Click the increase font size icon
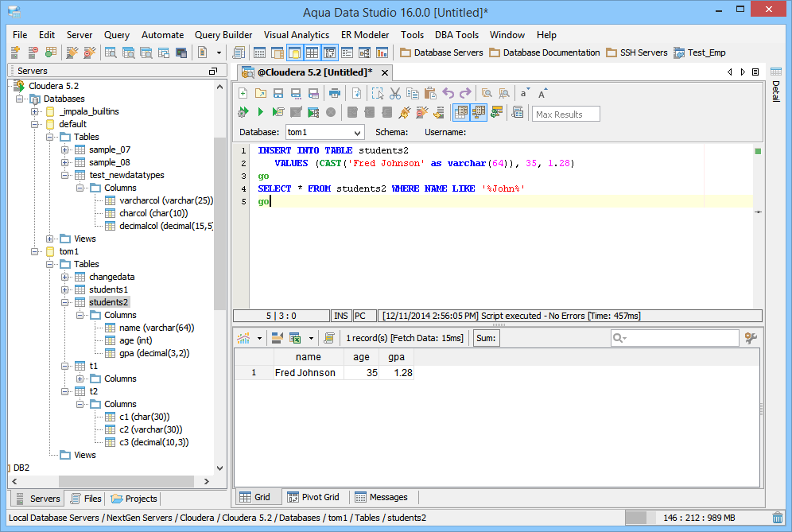The image size is (792, 532). click(x=543, y=93)
